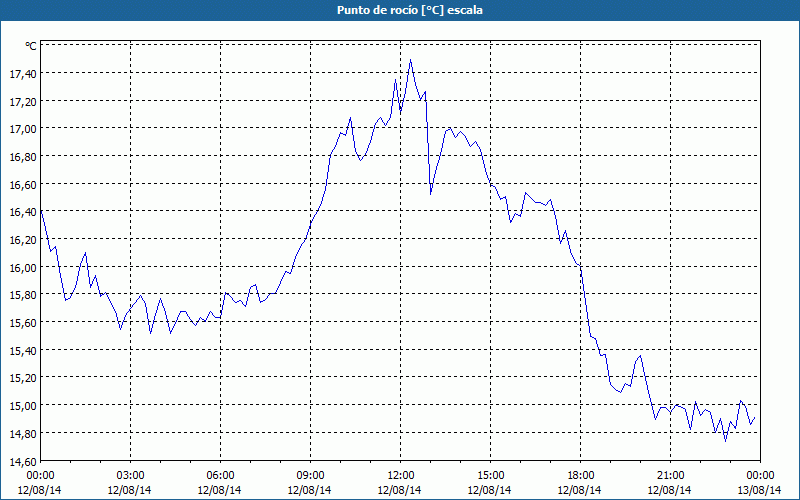Click the 14,60 y-axis label
The image size is (800, 500).
(x=23, y=461)
